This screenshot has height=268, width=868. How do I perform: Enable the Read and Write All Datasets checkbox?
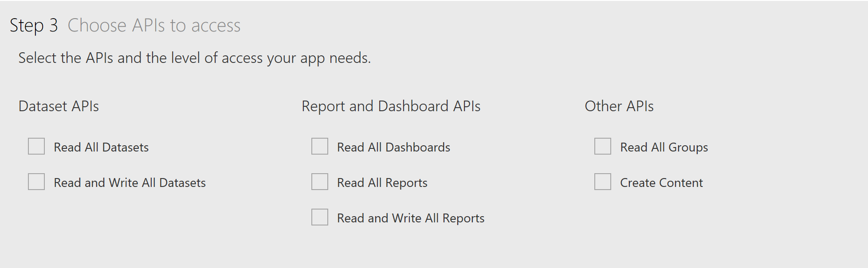pyautogui.click(x=36, y=182)
